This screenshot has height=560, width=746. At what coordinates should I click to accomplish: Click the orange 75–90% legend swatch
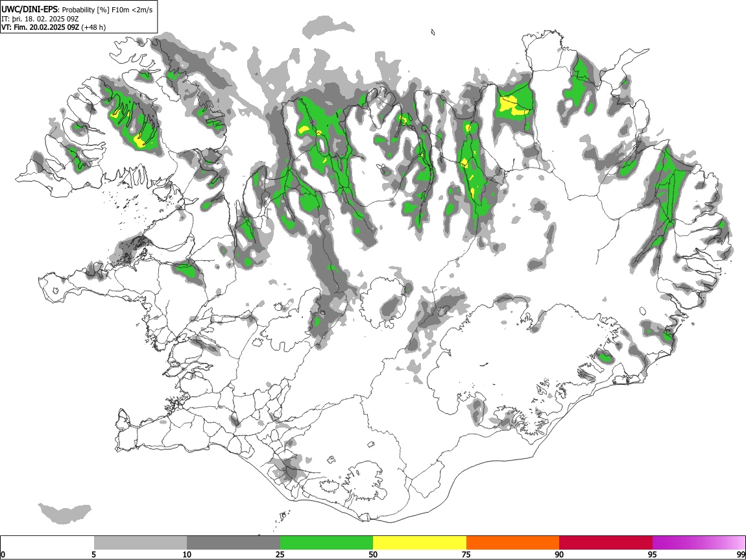click(x=512, y=542)
